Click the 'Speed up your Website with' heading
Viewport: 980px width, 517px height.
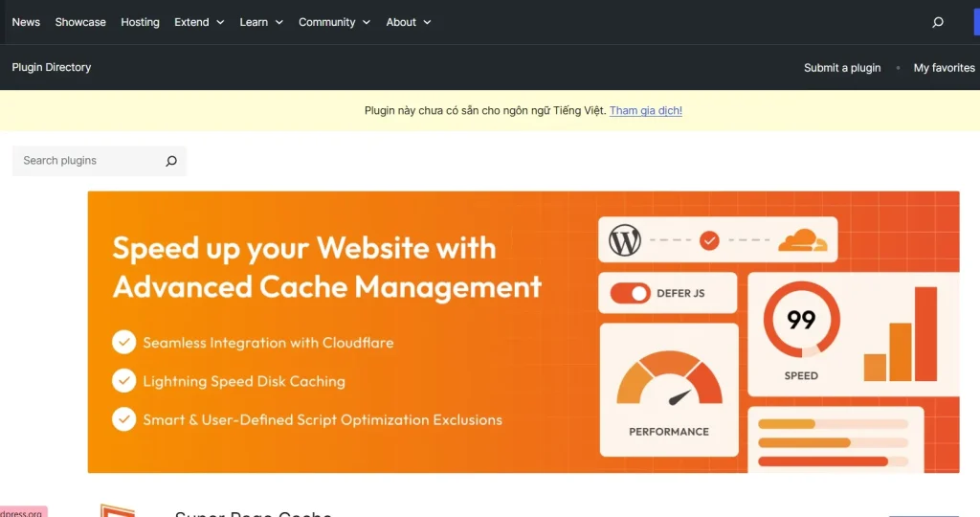(x=304, y=248)
